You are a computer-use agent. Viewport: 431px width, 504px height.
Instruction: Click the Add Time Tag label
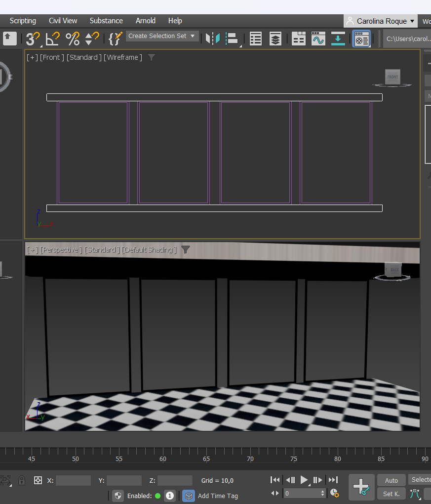click(218, 496)
